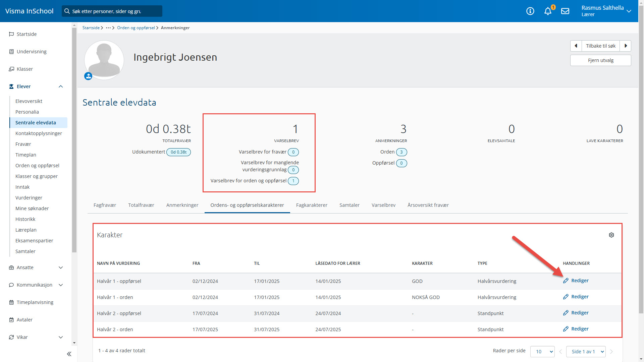The width and height of the screenshot is (644, 362).
Task: Edit Halvår 1 - oppførsel pencil icon
Action: click(x=566, y=281)
